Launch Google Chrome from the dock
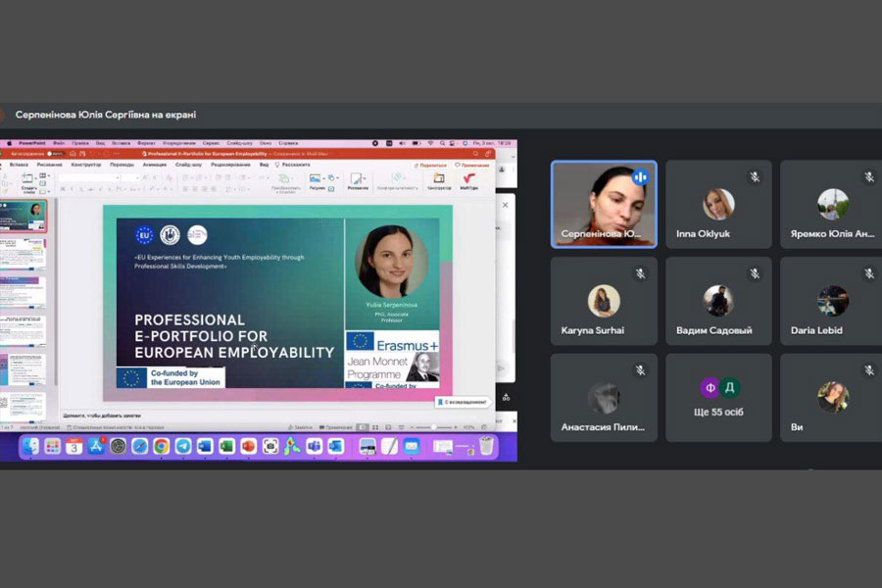This screenshot has width=882, height=588. pos(162,446)
